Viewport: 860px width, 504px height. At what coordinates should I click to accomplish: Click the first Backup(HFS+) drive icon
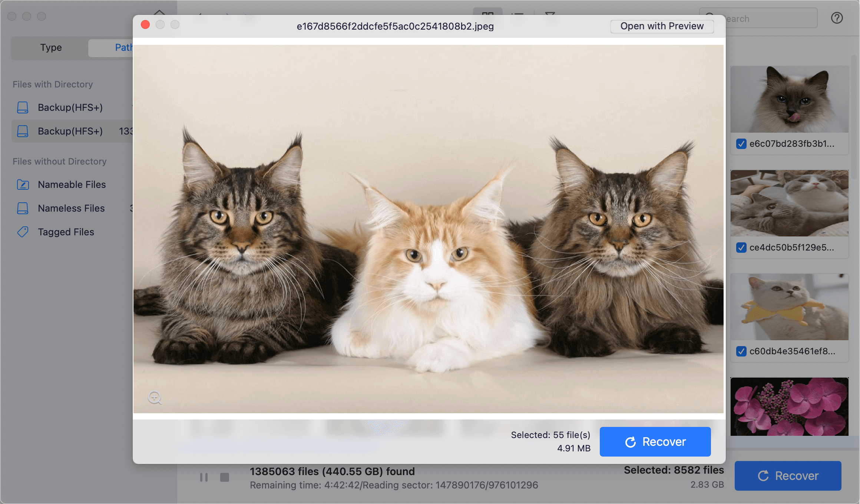coord(23,107)
